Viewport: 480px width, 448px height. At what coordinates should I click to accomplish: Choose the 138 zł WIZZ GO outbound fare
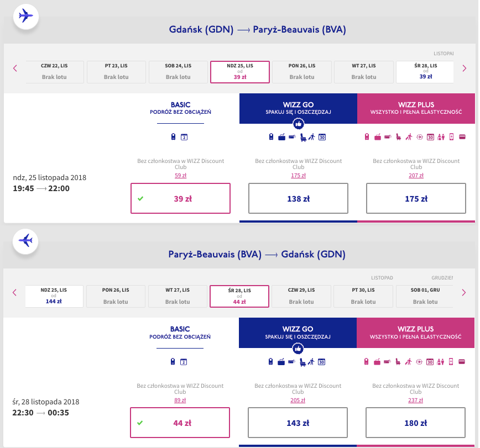pos(298,198)
